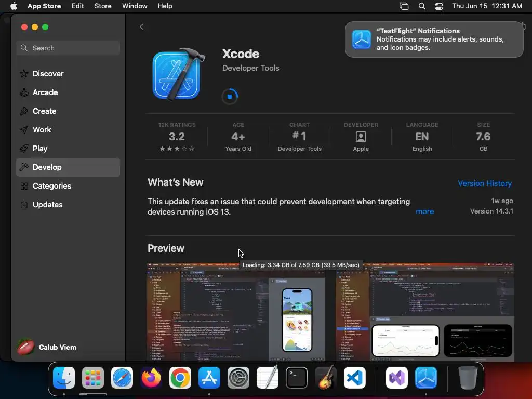Open the Store menu
532x399 pixels.
click(x=103, y=6)
